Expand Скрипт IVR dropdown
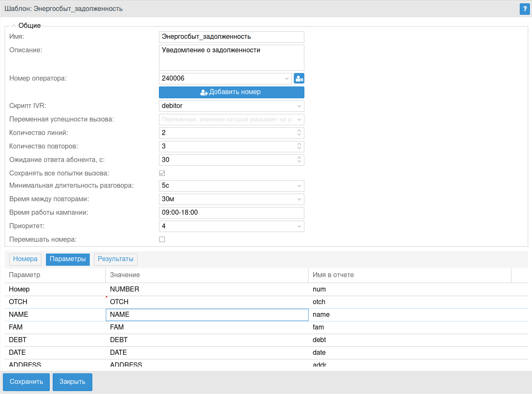 click(x=299, y=106)
